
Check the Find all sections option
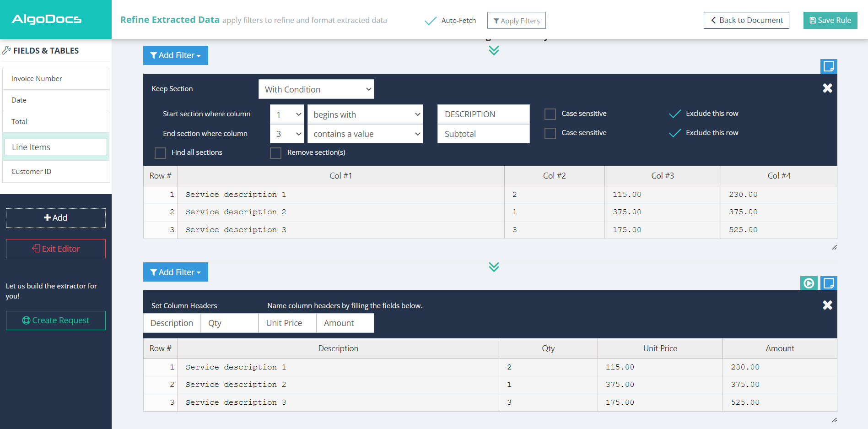pyautogui.click(x=160, y=152)
